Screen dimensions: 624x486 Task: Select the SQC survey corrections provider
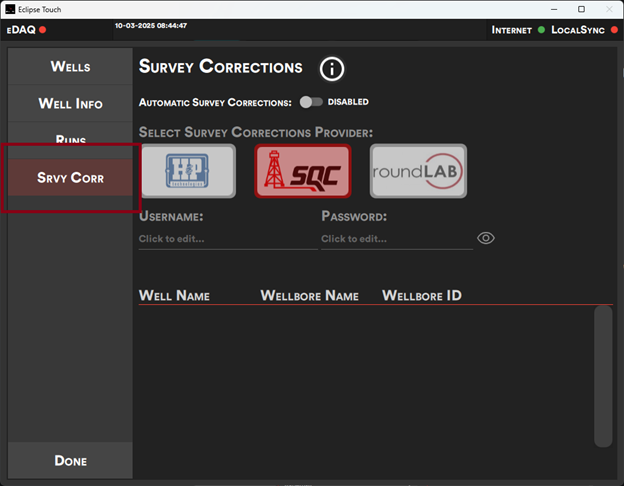tap(303, 171)
